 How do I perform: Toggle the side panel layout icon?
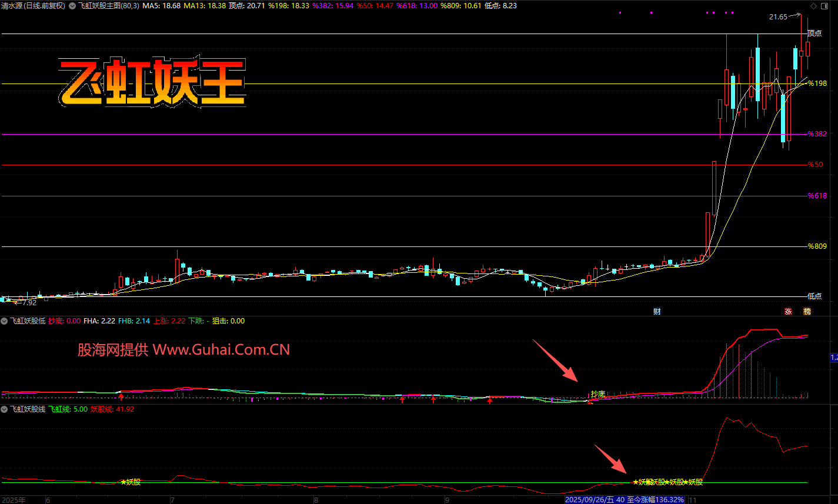[823, 6]
